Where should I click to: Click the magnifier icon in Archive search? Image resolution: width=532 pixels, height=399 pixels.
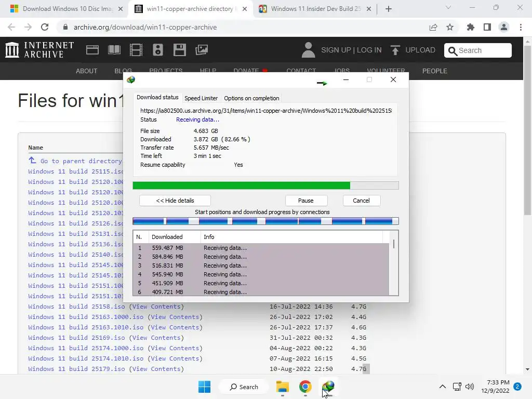[x=453, y=50]
